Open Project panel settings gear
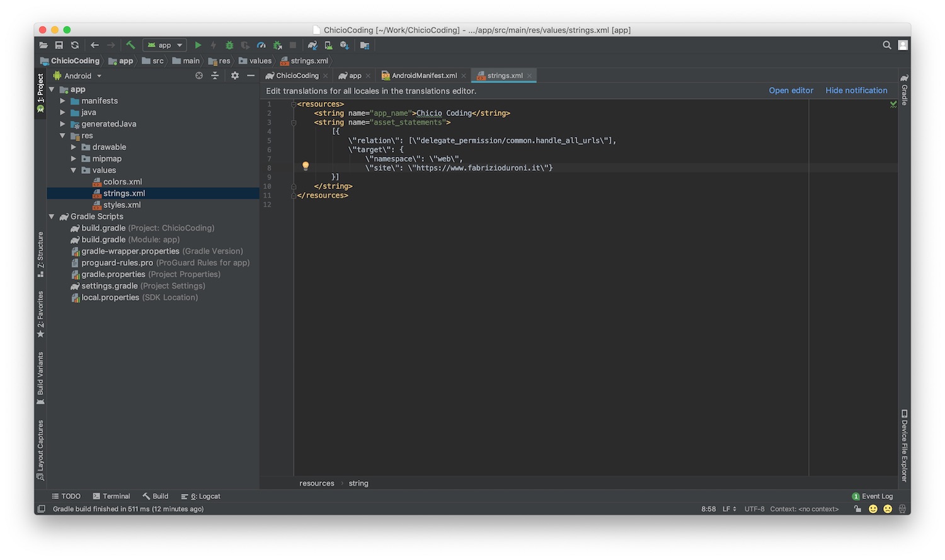 [x=235, y=76]
